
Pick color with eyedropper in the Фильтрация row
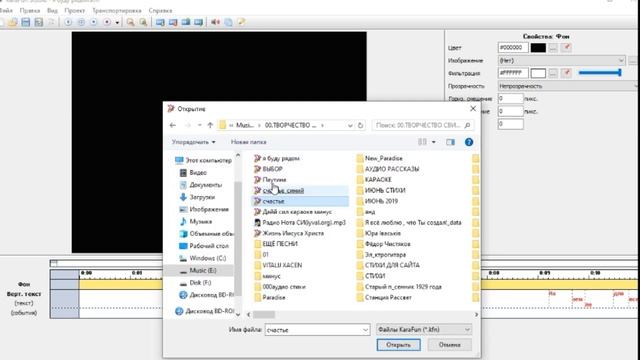point(566,73)
